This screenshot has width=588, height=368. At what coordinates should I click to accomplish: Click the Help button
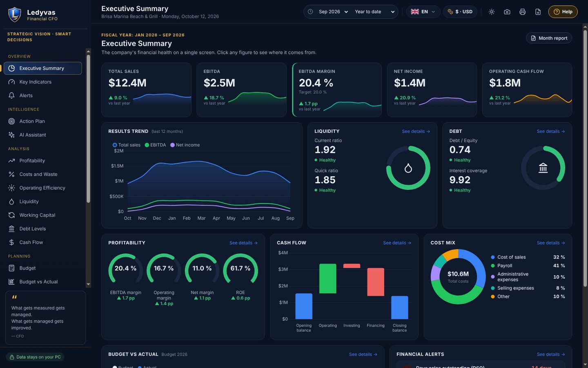coord(563,12)
